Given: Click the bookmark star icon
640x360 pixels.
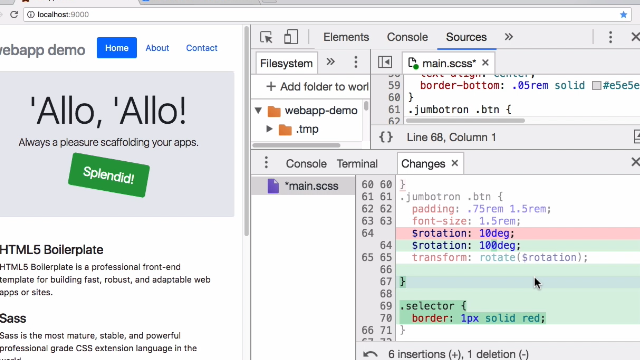Looking at the screenshot, I should [x=623, y=15].
